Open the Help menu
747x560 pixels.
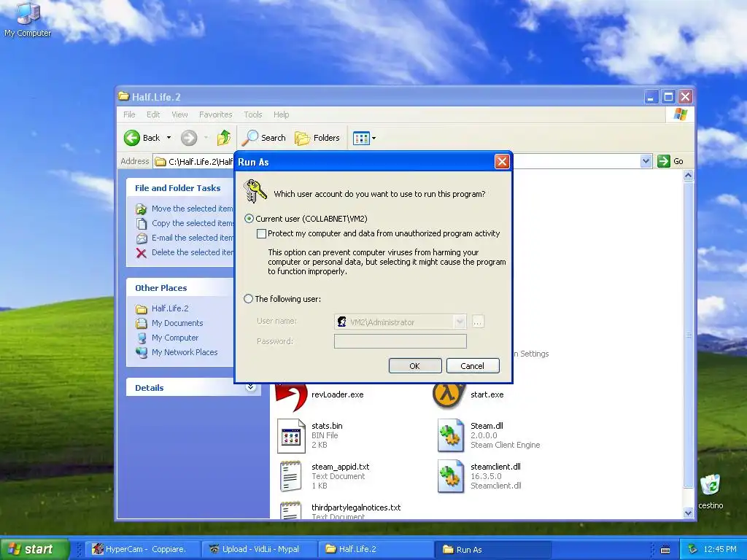[281, 114]
